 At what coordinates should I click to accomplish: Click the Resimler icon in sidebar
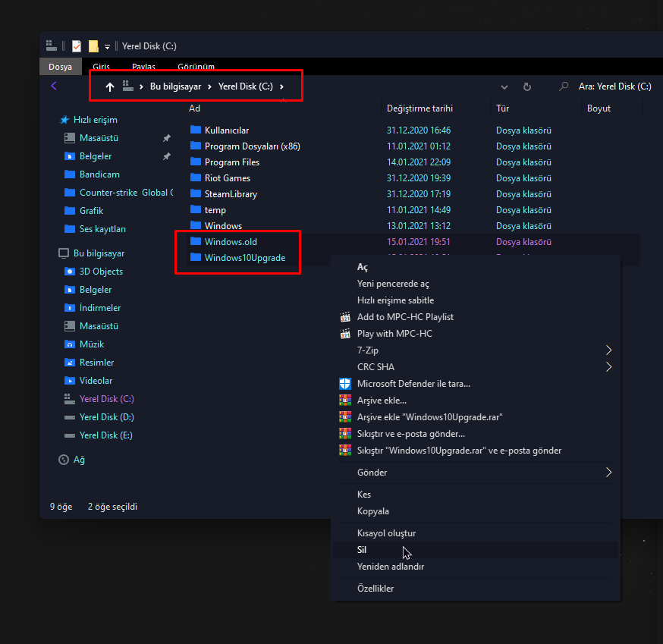click(69, 363)
